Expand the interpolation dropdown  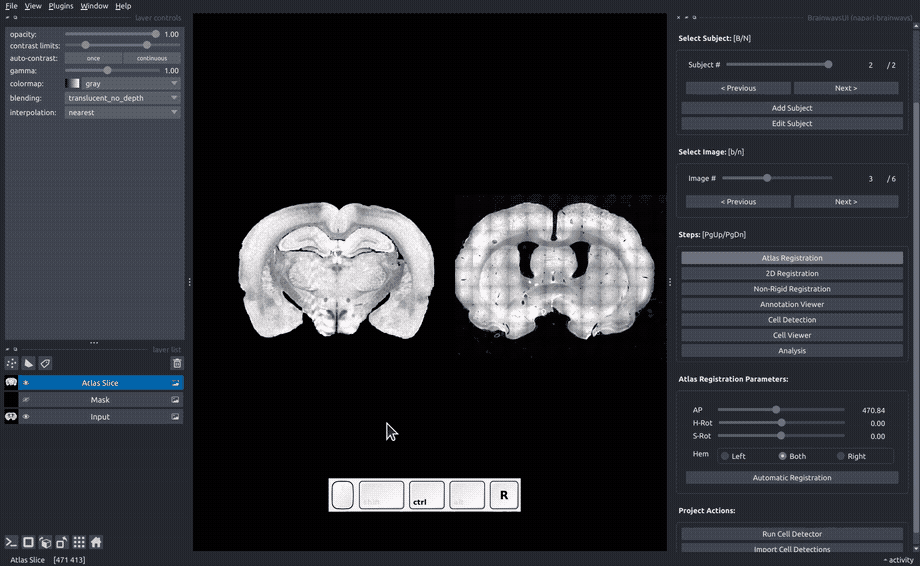(x=122, y=113)
